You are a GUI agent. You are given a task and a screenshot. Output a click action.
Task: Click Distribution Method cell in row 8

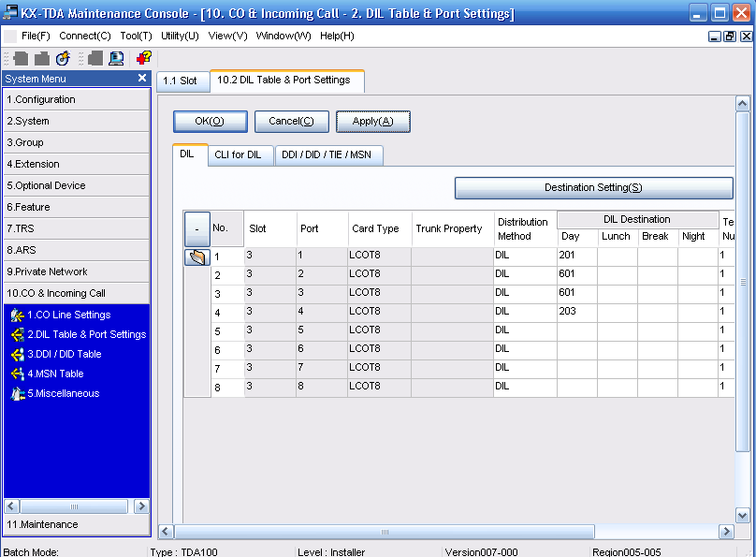click(525, 387)
